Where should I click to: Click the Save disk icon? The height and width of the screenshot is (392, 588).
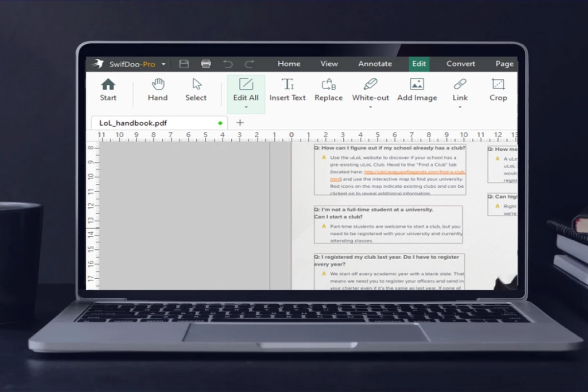pyautogui.click(x=184, y=64)
